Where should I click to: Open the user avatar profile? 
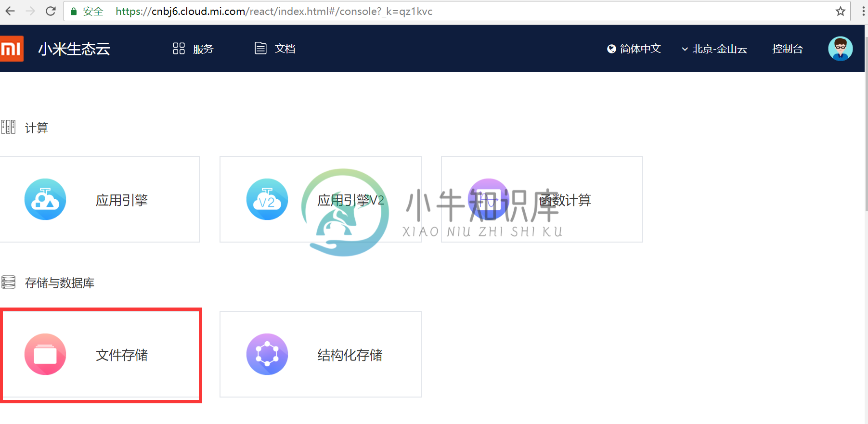tap(840, 49)
